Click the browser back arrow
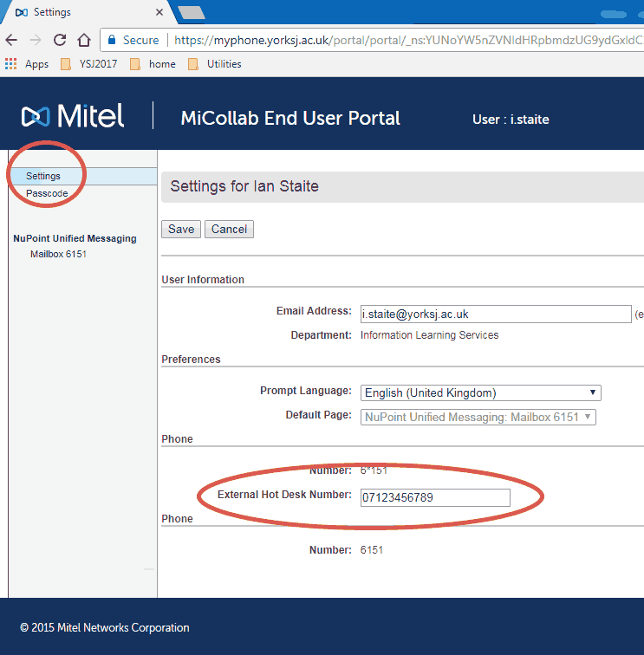Image resolution: width=644 pixels, height=655 pixels. click(11, 40)
